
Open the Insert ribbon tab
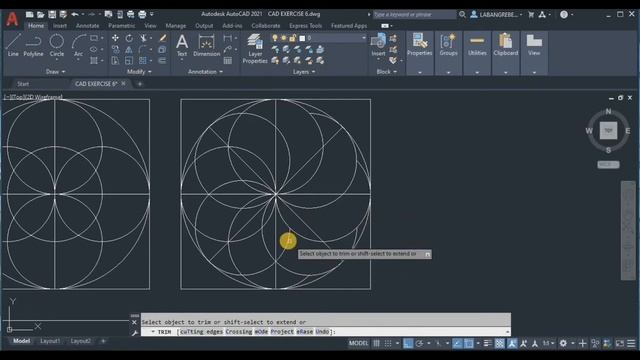tap(60, 26)
